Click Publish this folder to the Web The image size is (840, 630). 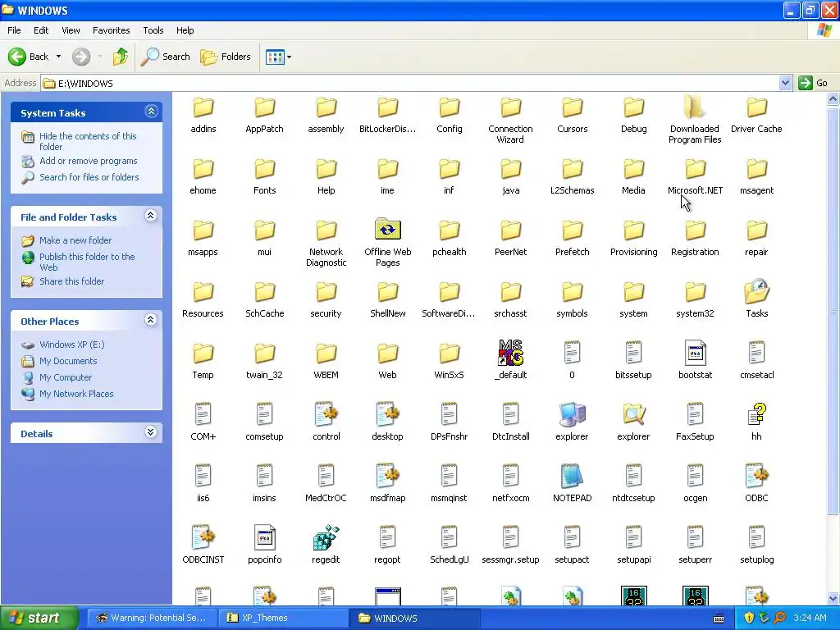pyautogui.click(x=87, y=262)
